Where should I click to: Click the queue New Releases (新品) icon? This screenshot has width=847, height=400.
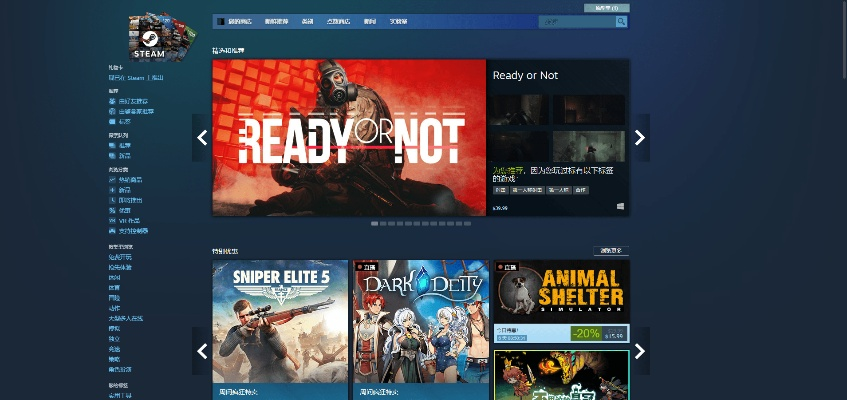(x=112, y=156)
